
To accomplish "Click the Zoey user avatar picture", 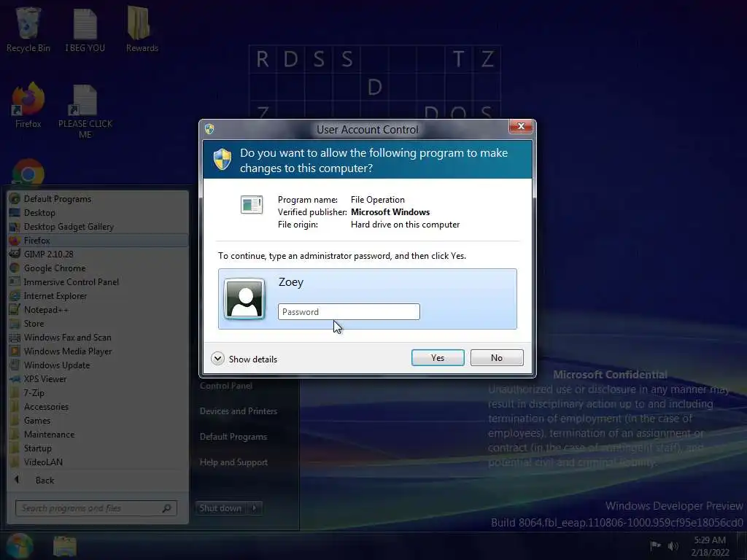I will (x=245, y=299).
